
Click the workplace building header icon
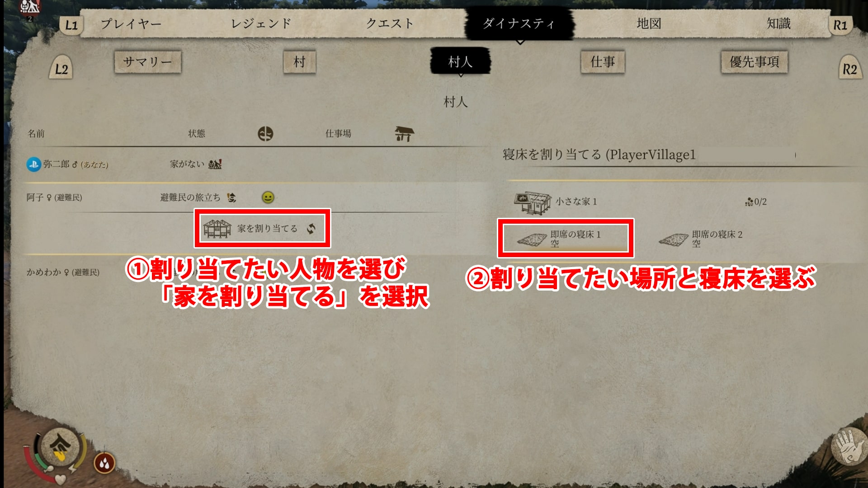(404, 134)
